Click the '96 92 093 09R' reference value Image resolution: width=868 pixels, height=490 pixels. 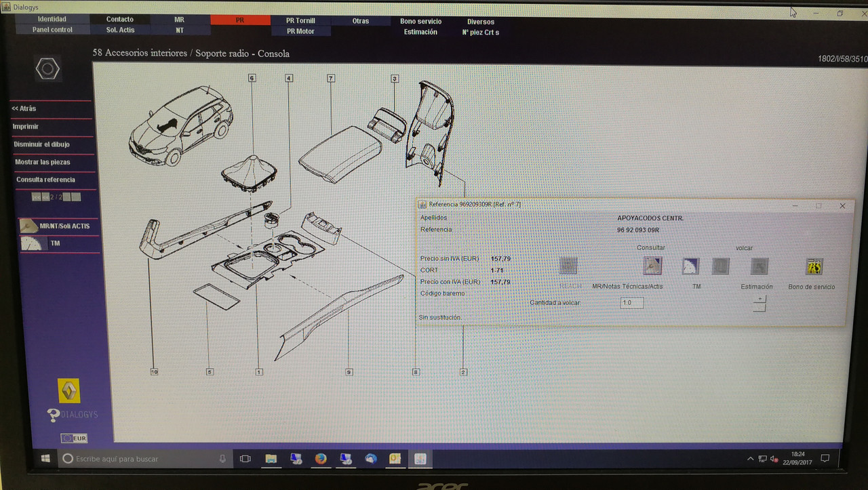[637, 230]
